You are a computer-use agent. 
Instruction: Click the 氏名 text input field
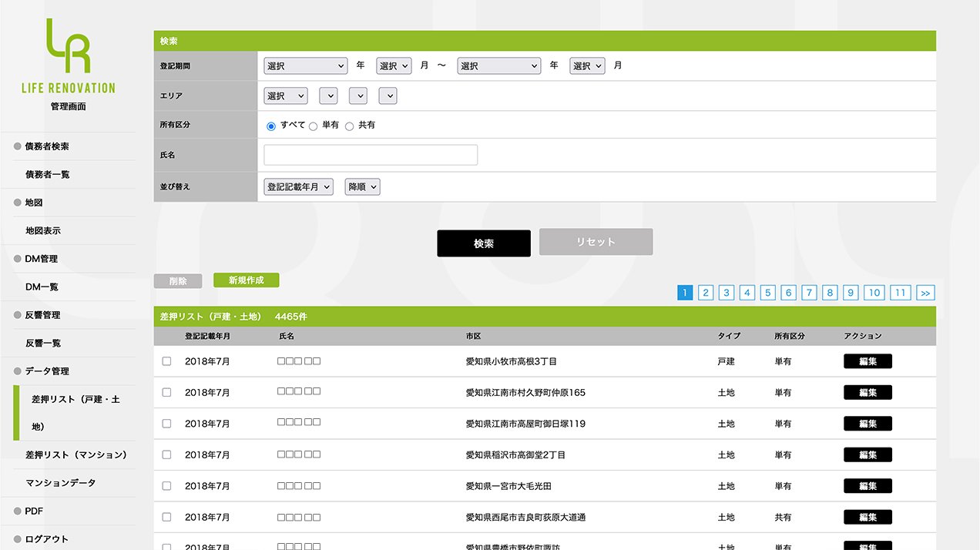(x=371, y=155)
